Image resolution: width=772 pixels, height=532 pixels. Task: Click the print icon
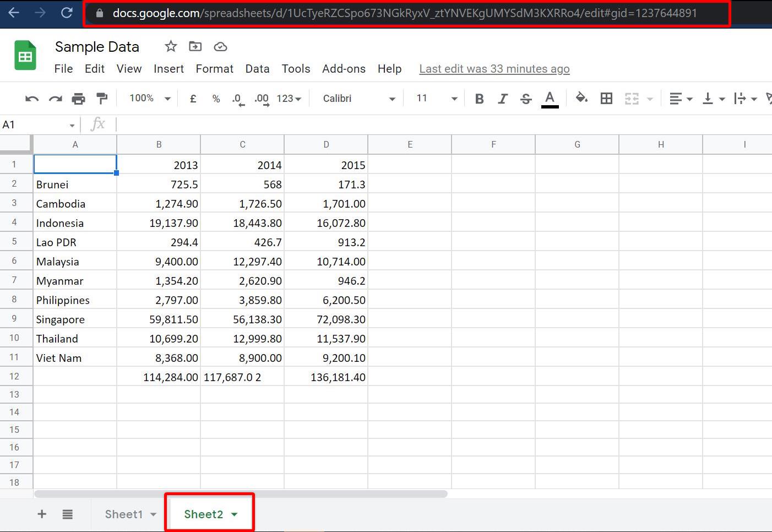coord(79,98)
